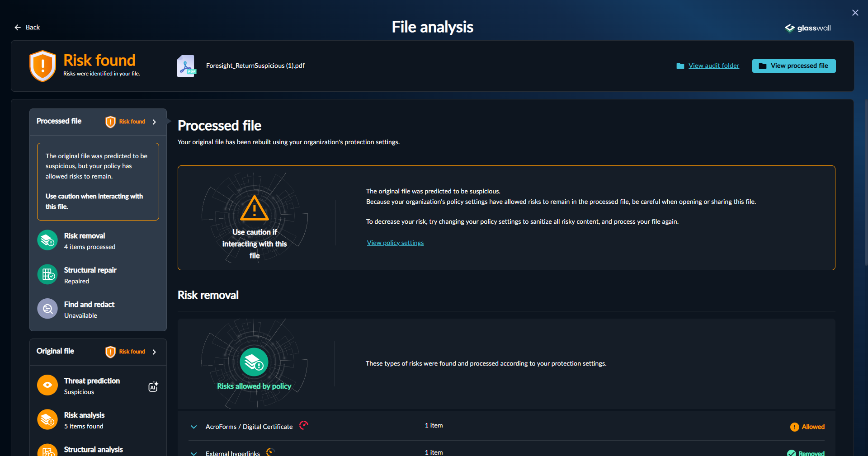This screenshot has width=868, height=456.
Task: Open View policy settings
Action: pyautogui.click(x=395, y=243)
